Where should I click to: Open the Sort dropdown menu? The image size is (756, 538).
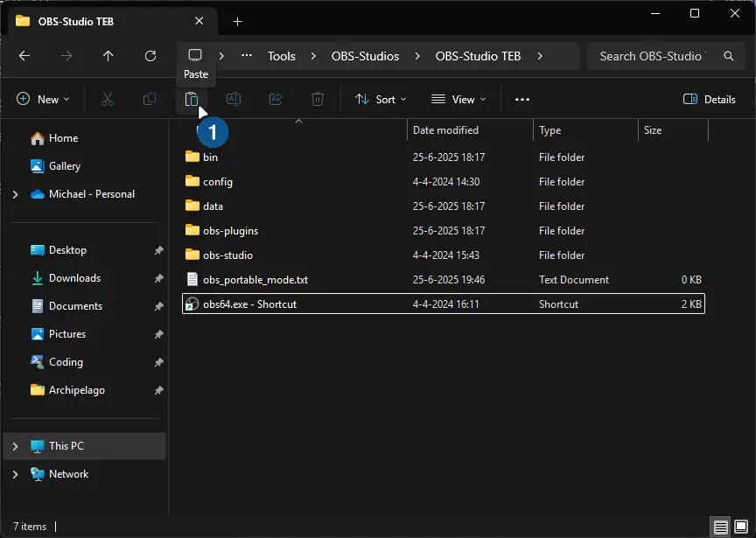[381, 100]
